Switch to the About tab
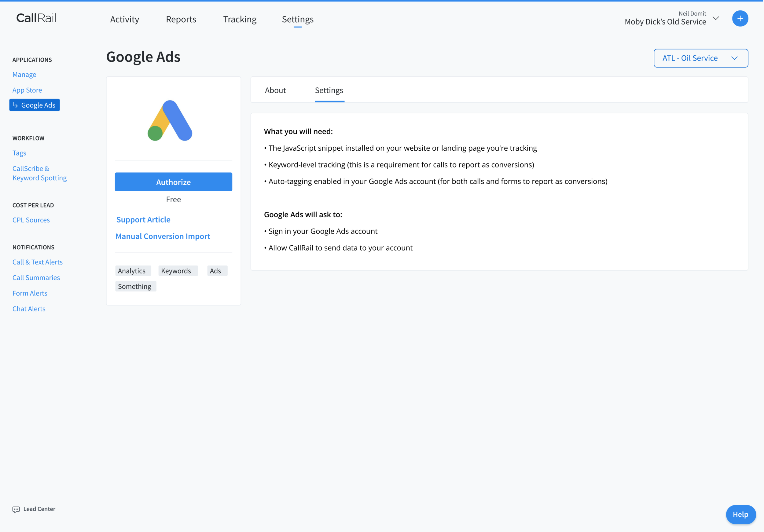The width and height of the screenshot is (764, 532). [x=275, y=90]
